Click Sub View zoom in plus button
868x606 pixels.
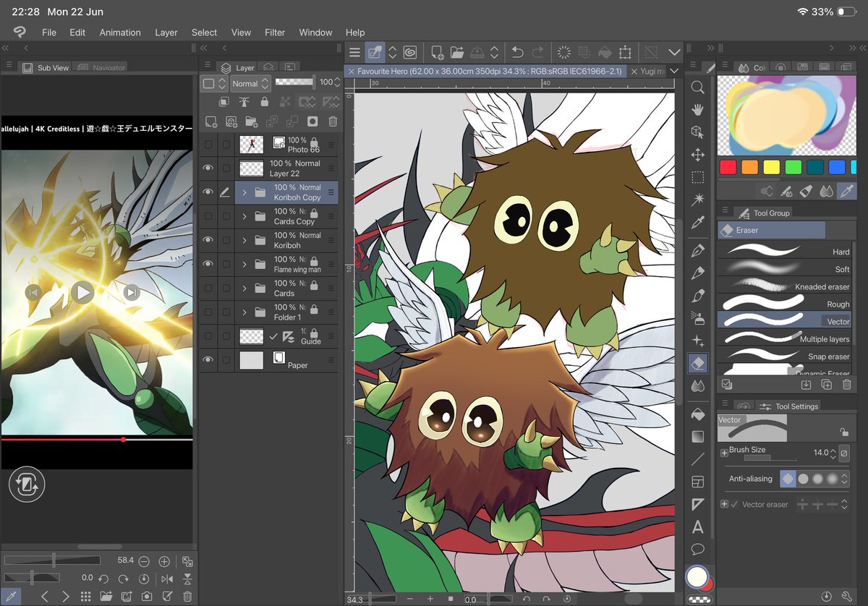point(164,561)
